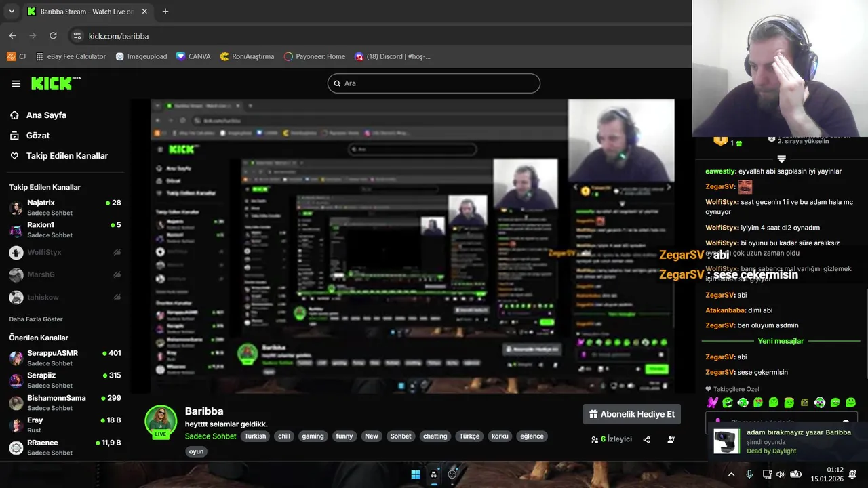
Task: Open a new browser tab
Action: [x=165, y=12]
